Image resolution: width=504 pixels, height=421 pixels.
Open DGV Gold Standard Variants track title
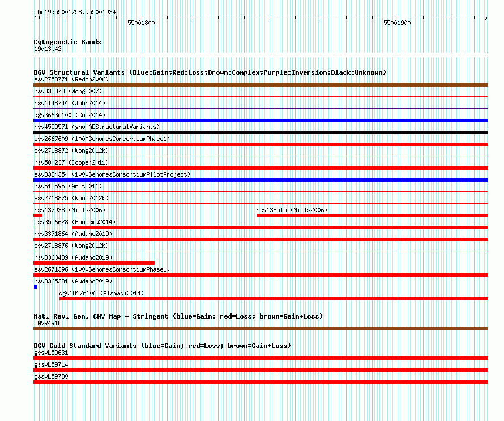tap(163, 346)
